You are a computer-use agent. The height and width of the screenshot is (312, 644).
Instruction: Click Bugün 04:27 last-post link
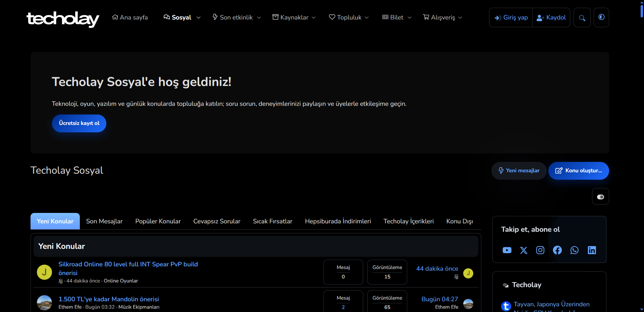click(439, 299)
